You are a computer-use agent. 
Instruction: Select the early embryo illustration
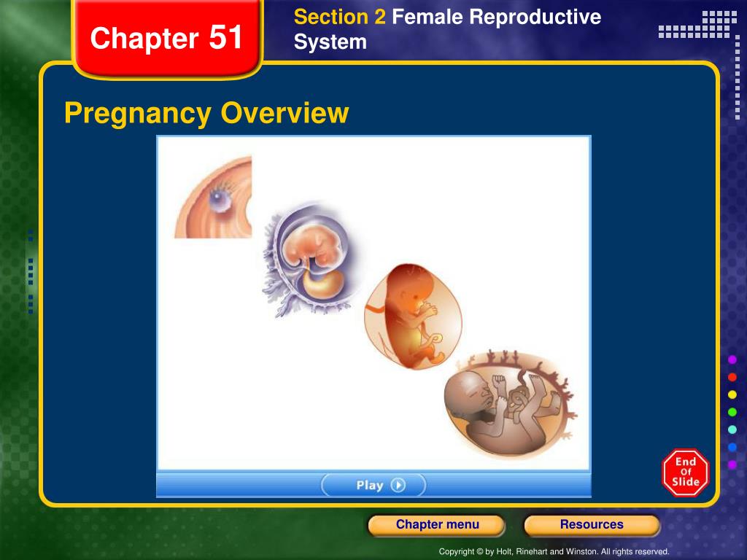pyautogui.click(x=310, y=259)
